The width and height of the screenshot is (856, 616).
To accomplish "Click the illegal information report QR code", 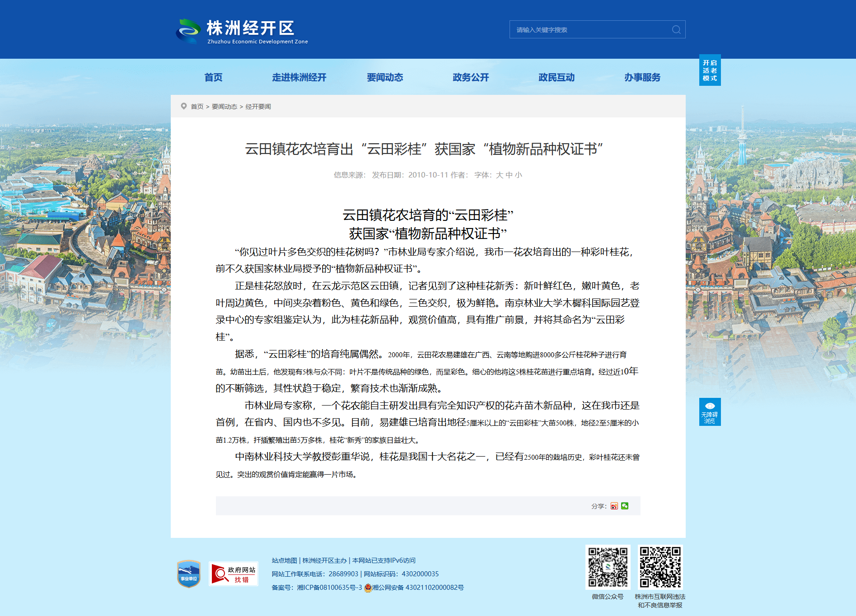I will (x=660, y=567).
